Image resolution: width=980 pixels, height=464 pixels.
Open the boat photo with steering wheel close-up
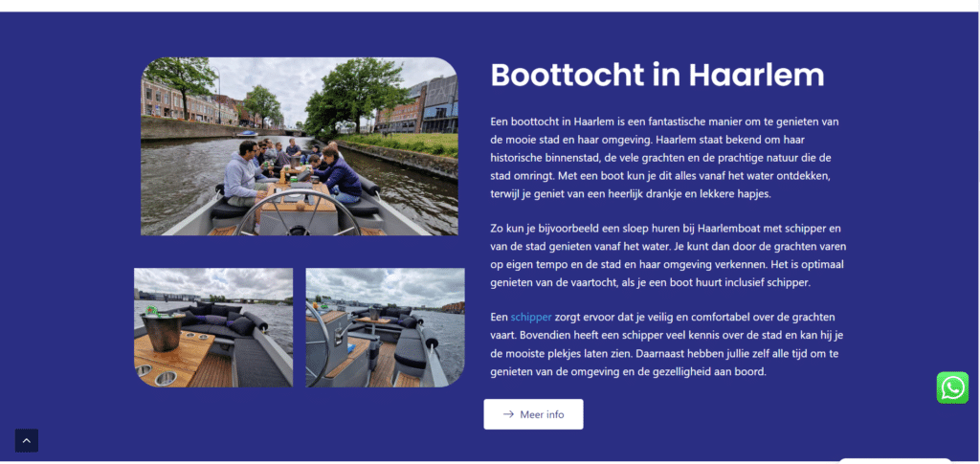(x=385, y=327)
